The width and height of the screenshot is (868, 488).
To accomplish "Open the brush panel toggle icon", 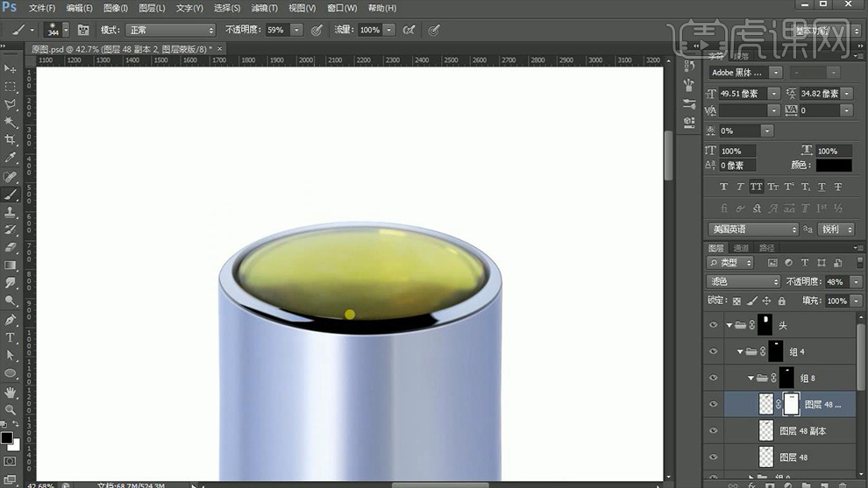I will [x=83, y=30].
